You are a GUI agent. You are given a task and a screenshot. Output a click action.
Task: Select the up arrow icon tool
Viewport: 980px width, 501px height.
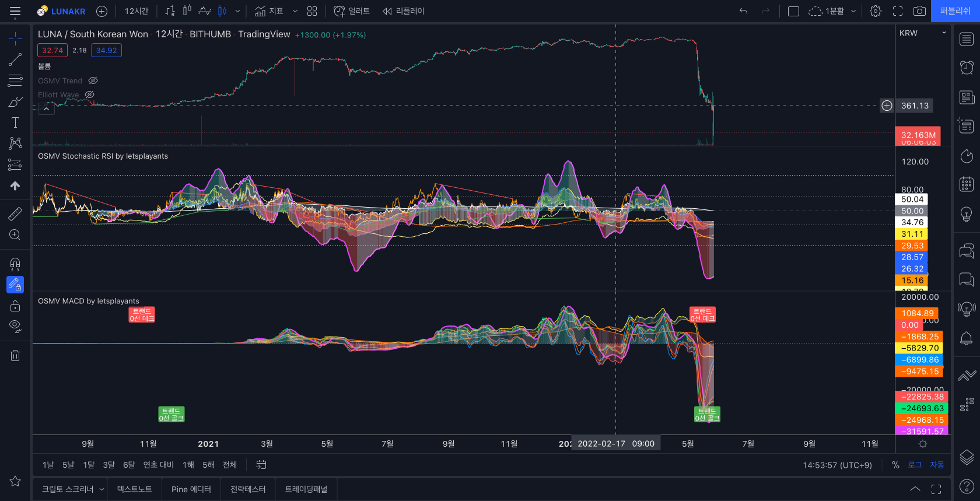15,185
